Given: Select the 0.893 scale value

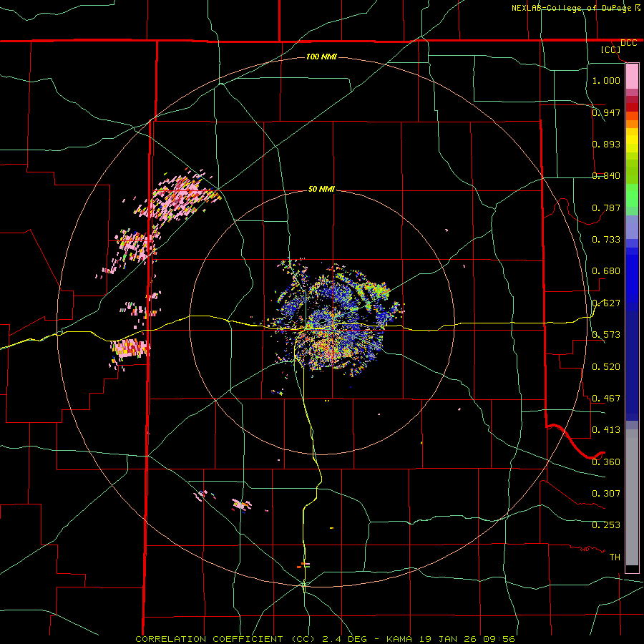Looking at the screenshot, I should coord(606,144).
